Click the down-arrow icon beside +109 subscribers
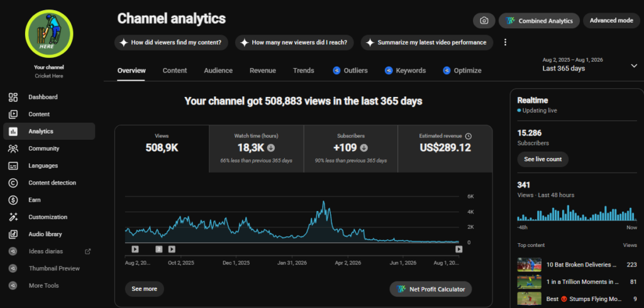The height and width of the screenshot is (308, 644). pos(364,147)
